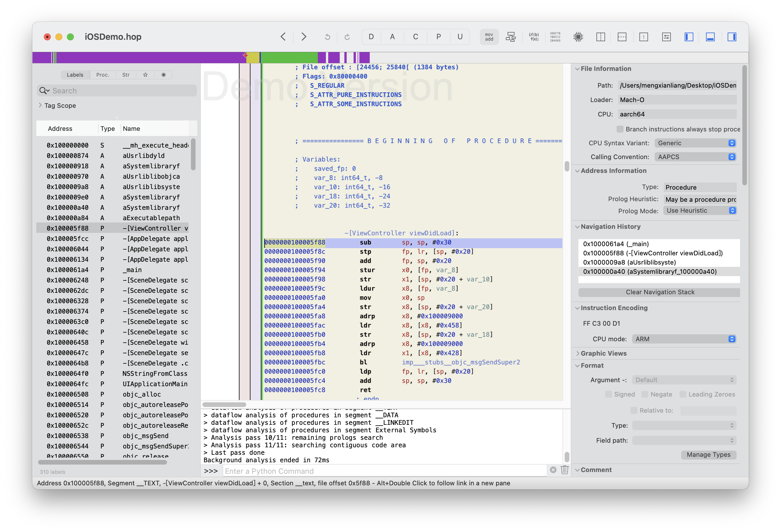The width and height of the screenshot is (781, 532).
Task: Mark as Data with the D button
Action: 371,37
